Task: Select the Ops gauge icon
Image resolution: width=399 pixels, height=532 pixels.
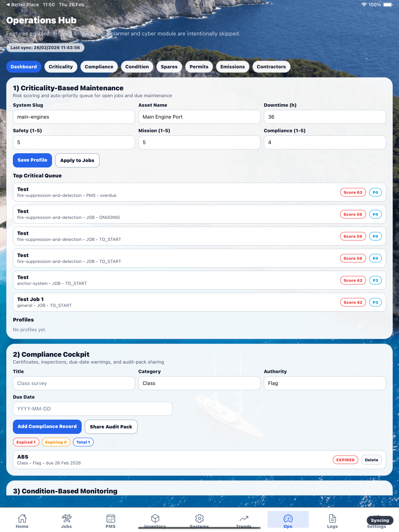Action: (x=288, y=520)
